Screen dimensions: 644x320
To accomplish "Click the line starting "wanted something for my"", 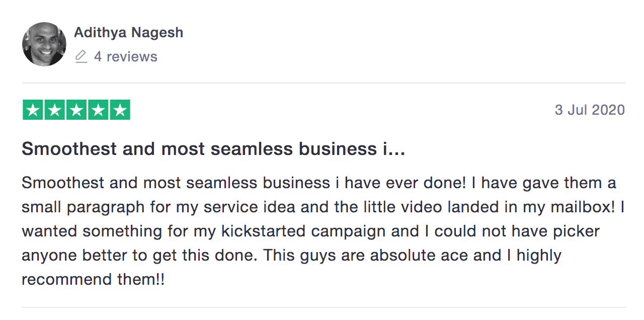I will pyautogui.click(x=310, y=231).
